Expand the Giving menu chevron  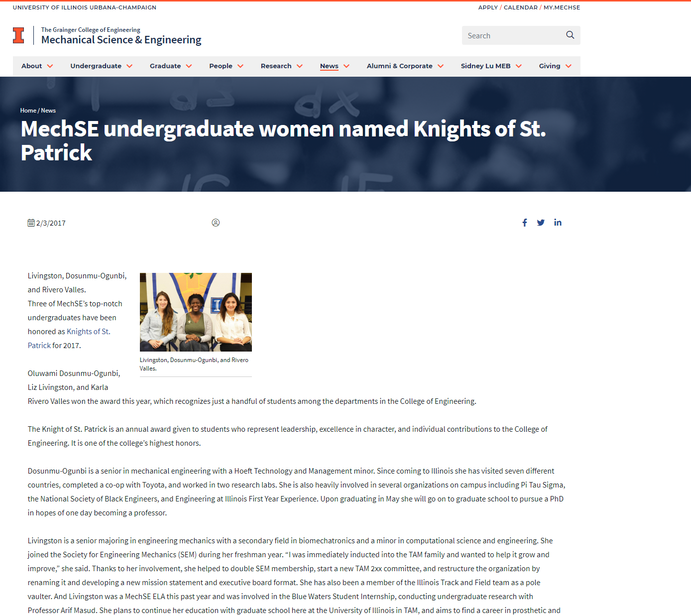pos(569,66)
